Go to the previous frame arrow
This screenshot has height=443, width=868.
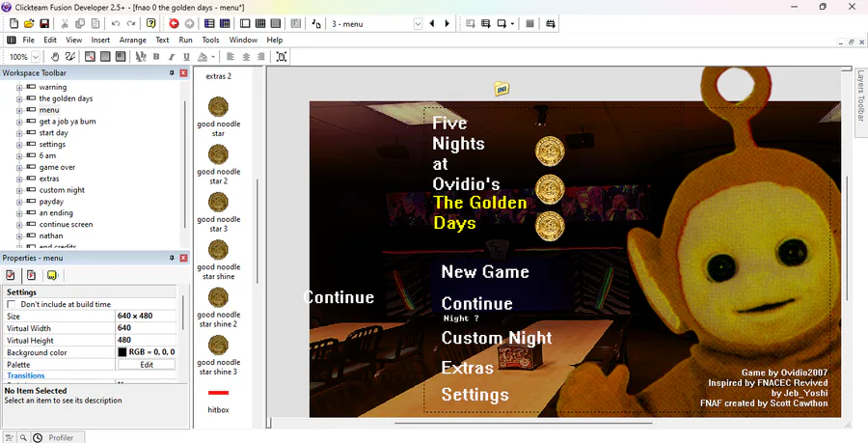click(432, 24)
